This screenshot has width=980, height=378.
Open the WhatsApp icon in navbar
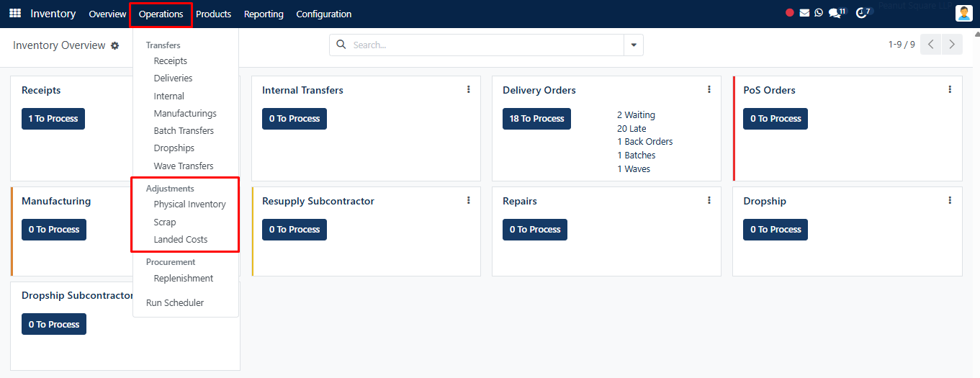pos(819,13)
